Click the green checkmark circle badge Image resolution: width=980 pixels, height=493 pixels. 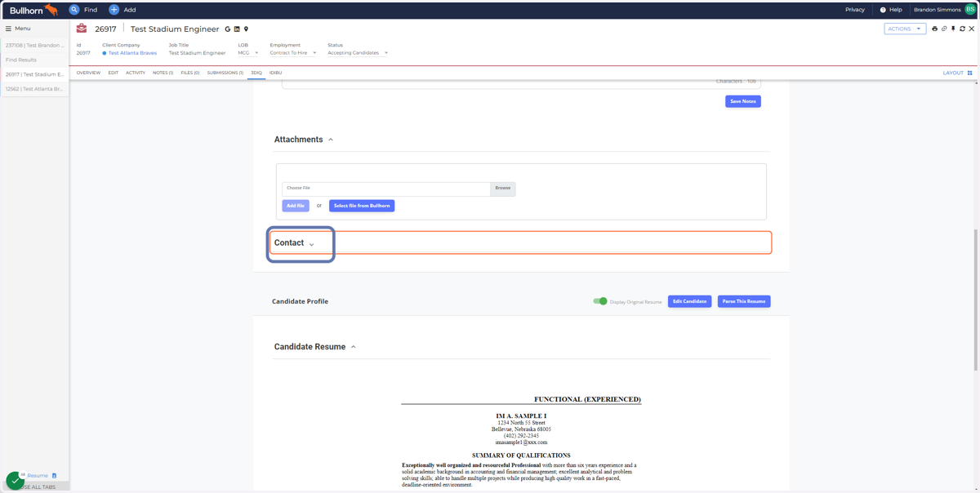pyautogui.click(x=15, y=481)
